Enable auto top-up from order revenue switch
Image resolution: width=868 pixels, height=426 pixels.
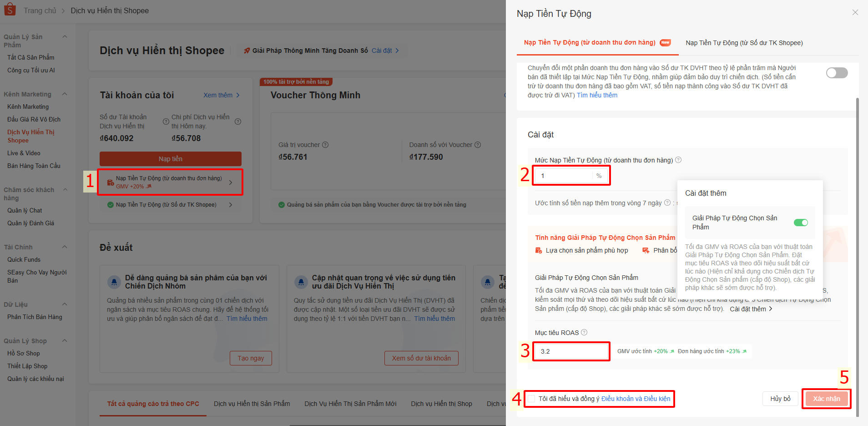837,73
